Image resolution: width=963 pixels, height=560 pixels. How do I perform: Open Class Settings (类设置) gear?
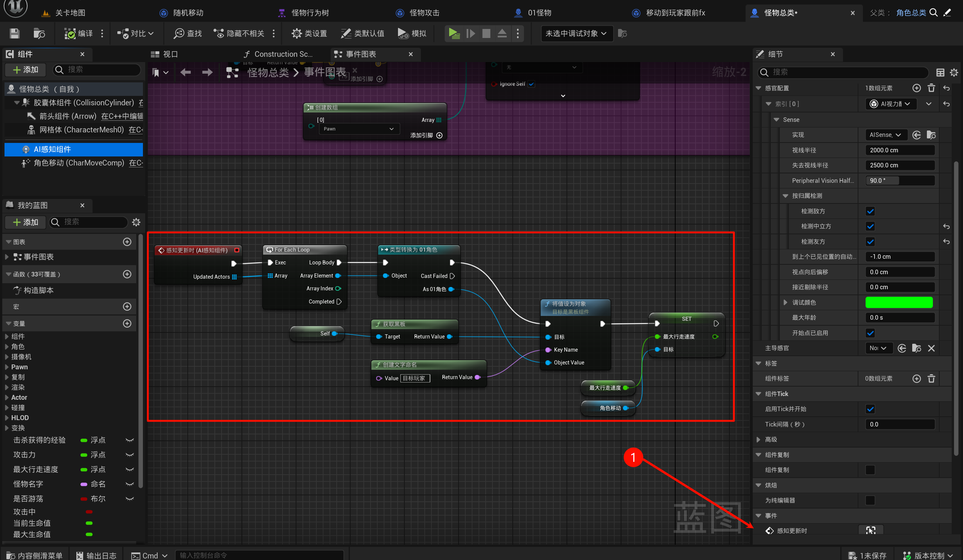pyautogui.click(x=296, y=33)
